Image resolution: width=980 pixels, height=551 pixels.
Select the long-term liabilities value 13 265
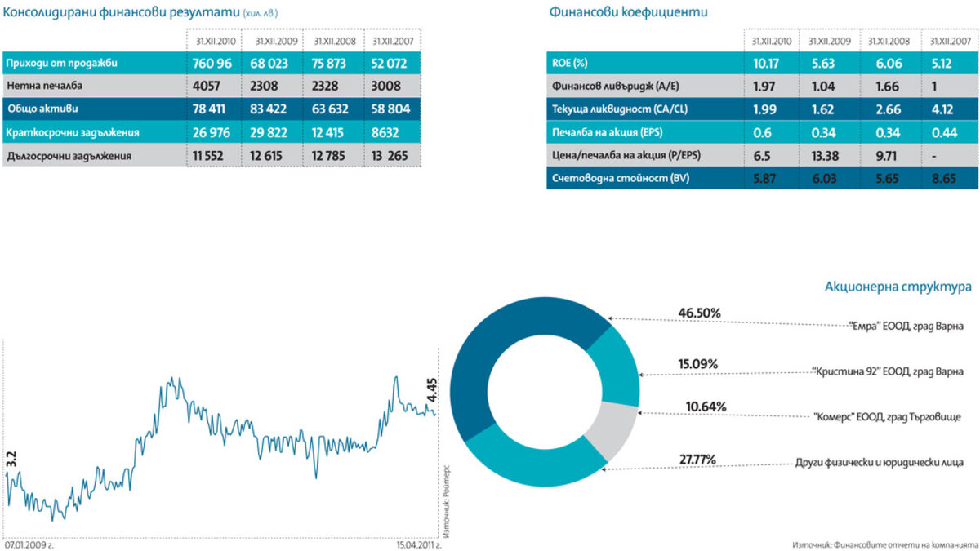click(391, 155)
